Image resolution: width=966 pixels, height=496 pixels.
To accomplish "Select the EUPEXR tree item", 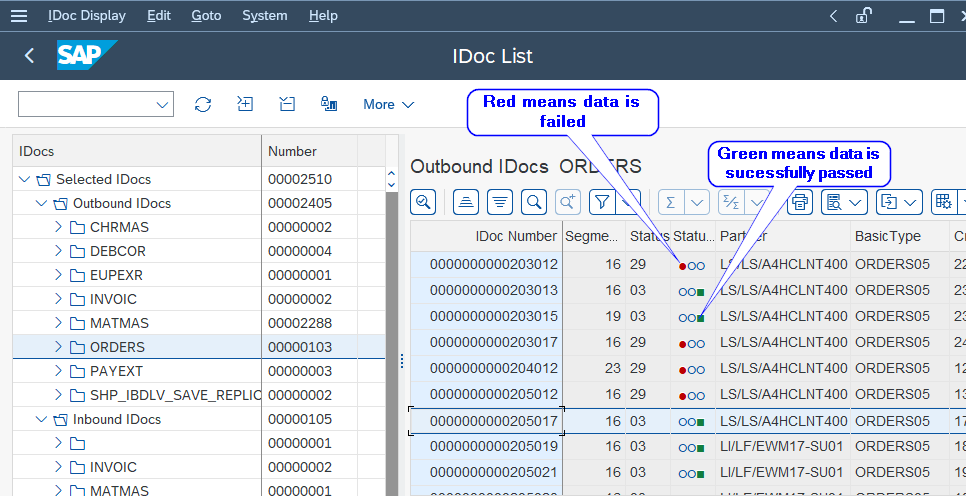I will click(x=116, y=275).
